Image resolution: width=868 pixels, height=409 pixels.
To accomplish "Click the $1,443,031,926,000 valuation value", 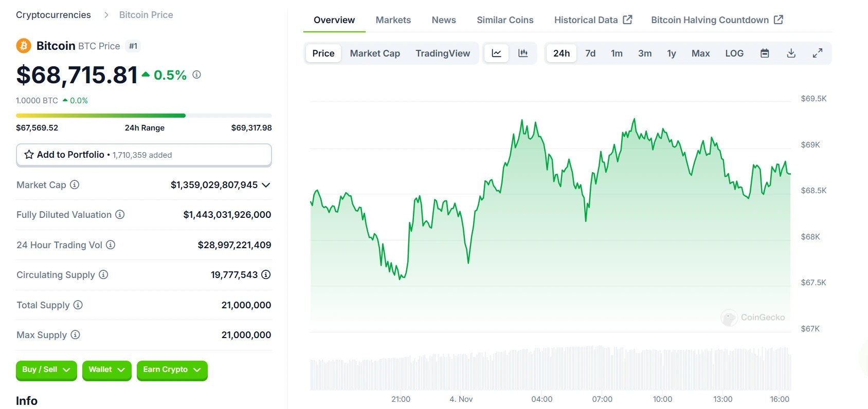I will pyautogui.click(x=227, y=214).
